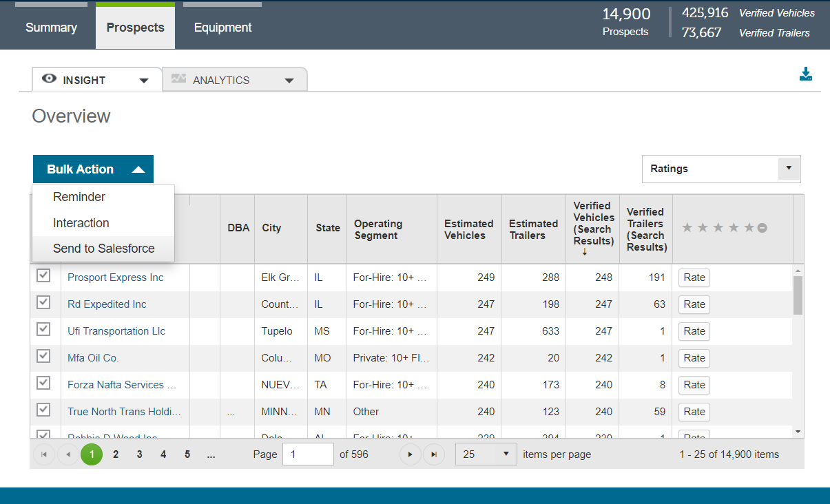Click the clear rating minus icon
Viewport: 830px width, 504px height.
click(762, 228)
